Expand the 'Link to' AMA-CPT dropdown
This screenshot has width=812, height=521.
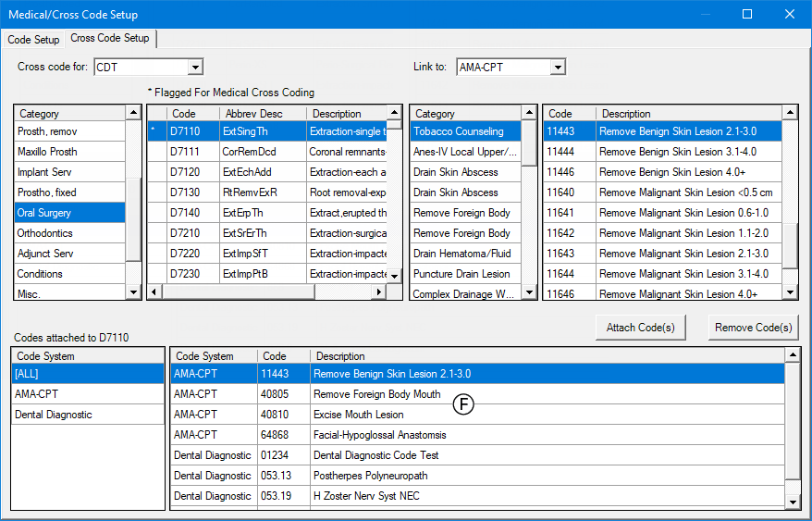pos(557,67)
